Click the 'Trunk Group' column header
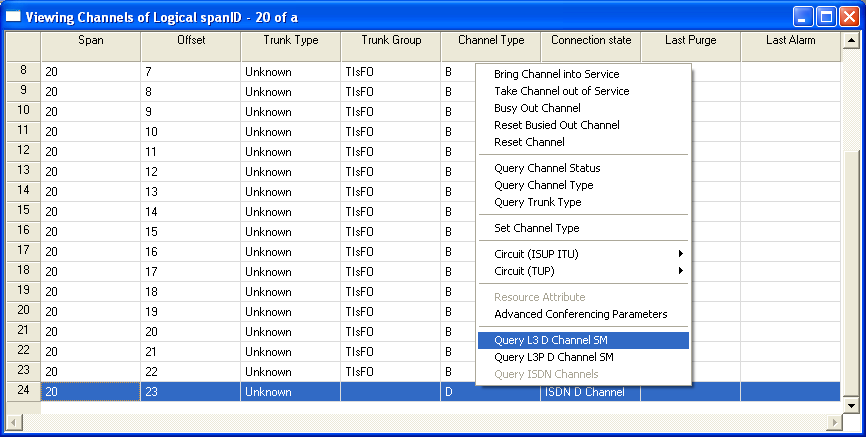The width and height of the screenshot is (866, 437). click(x=390, y=41)
